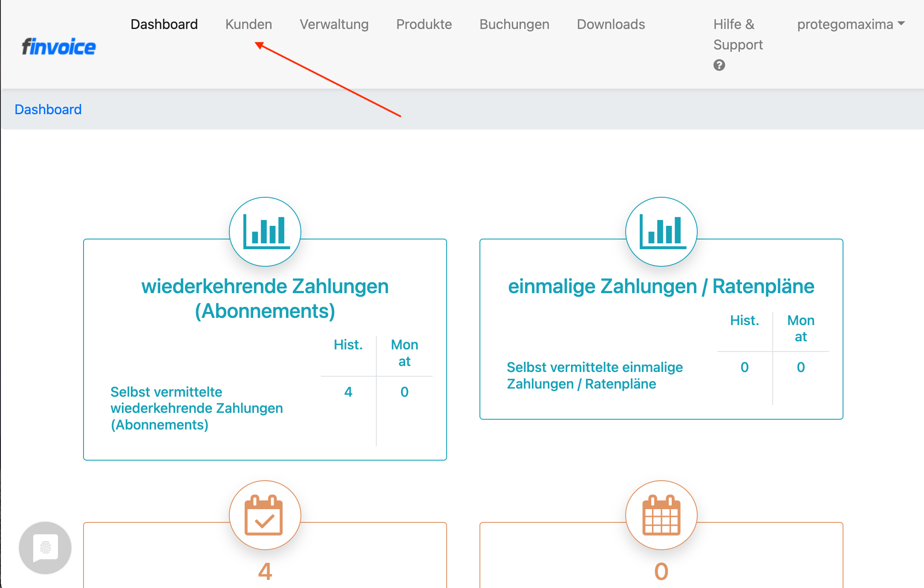Go to the Produkte menu
Viewport: 924px width, 588px height.
click(424, 24)
